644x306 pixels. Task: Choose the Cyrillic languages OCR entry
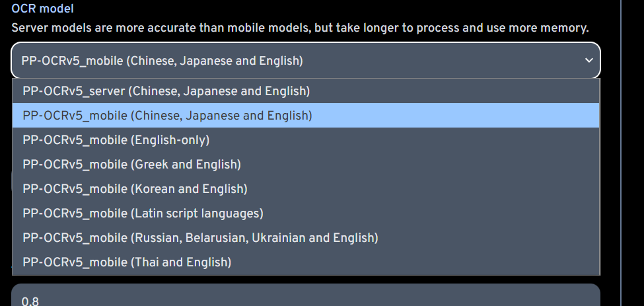[200, 237]
